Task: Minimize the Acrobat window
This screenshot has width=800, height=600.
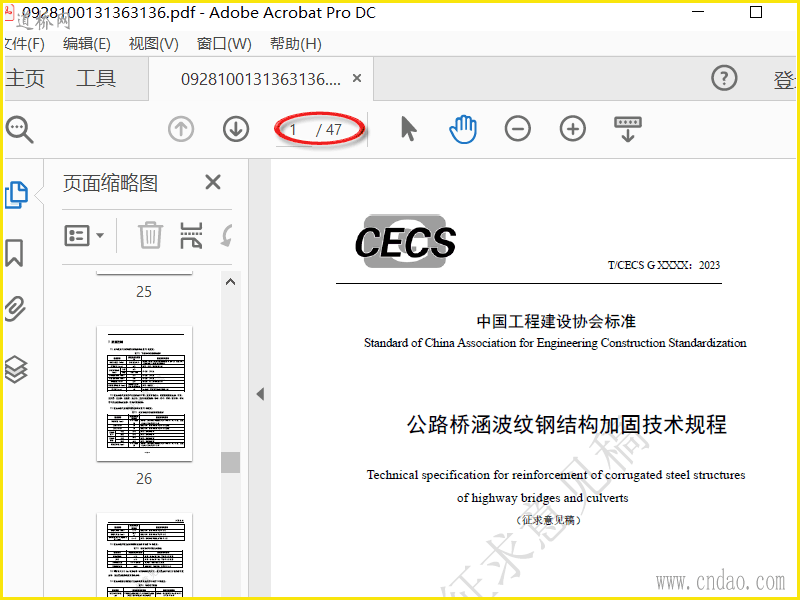Action: [698, 12]
